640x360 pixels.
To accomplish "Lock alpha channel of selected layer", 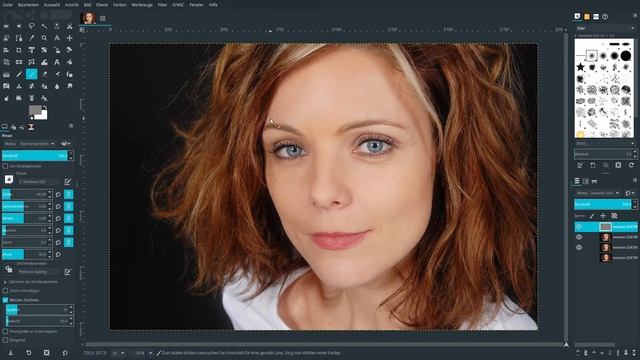I will [614, 216].
